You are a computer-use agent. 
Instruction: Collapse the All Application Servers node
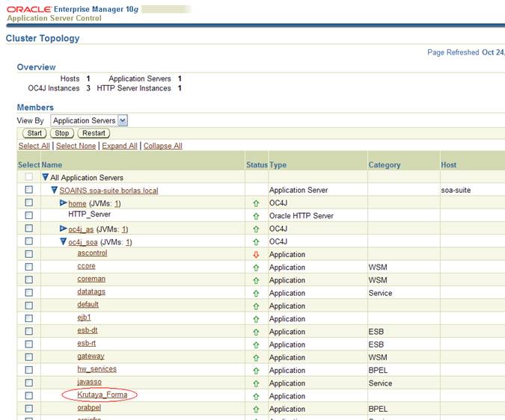[45, 177]
